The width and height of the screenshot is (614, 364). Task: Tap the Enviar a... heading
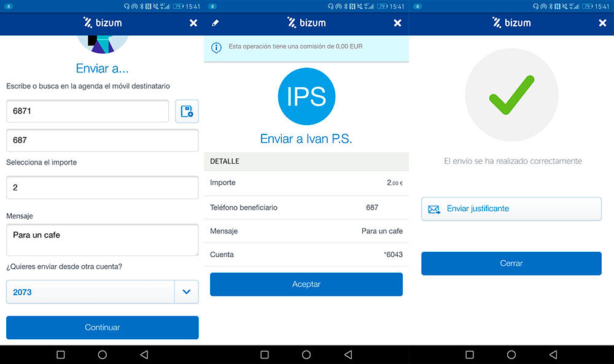(102, 69)
